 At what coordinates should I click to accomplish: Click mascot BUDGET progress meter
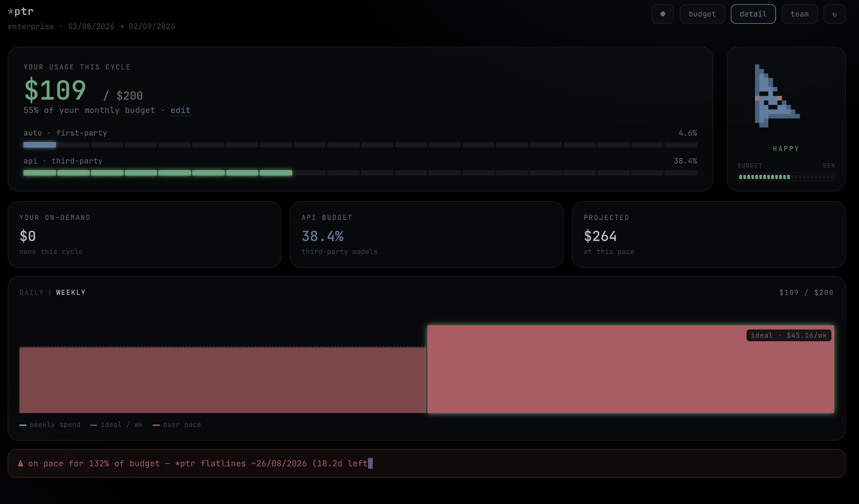786,177
